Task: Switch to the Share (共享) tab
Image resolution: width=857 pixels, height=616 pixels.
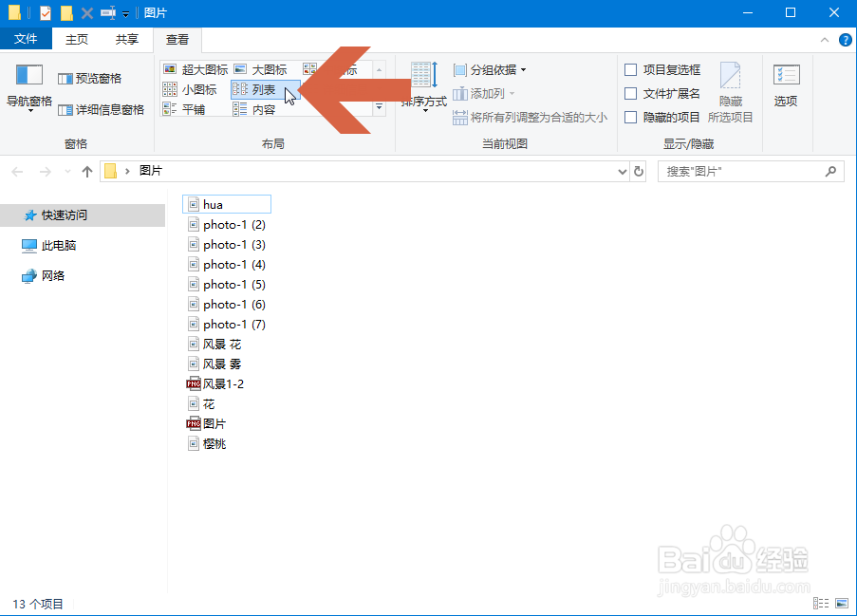Action: pos(127,39)
